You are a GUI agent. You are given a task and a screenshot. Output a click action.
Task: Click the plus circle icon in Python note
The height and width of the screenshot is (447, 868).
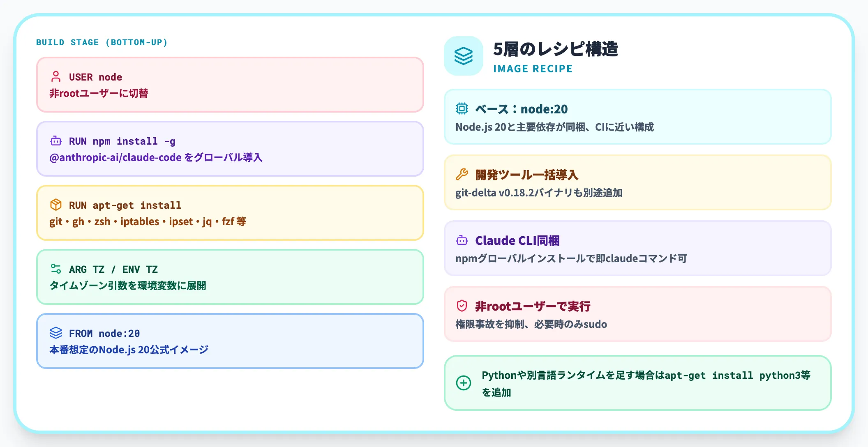(x=464, y=383)
